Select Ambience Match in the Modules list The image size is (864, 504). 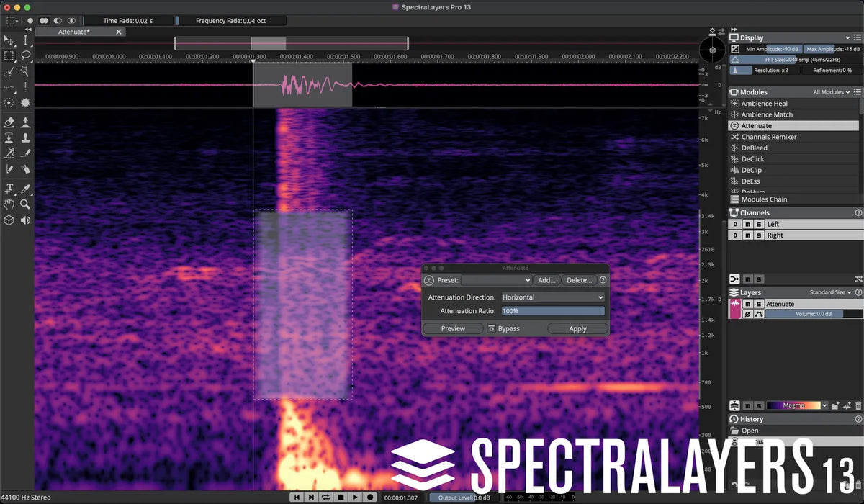click(793, 114)
